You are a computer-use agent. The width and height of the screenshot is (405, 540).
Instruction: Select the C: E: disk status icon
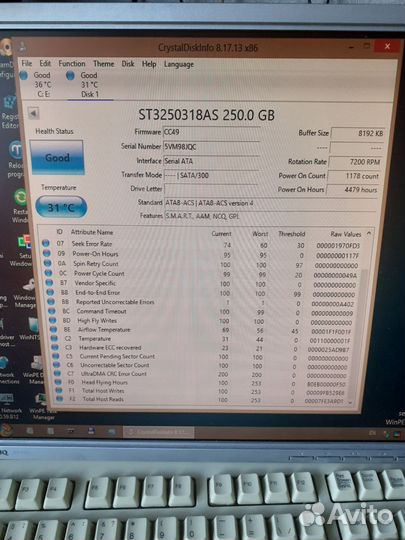[24, 75]
